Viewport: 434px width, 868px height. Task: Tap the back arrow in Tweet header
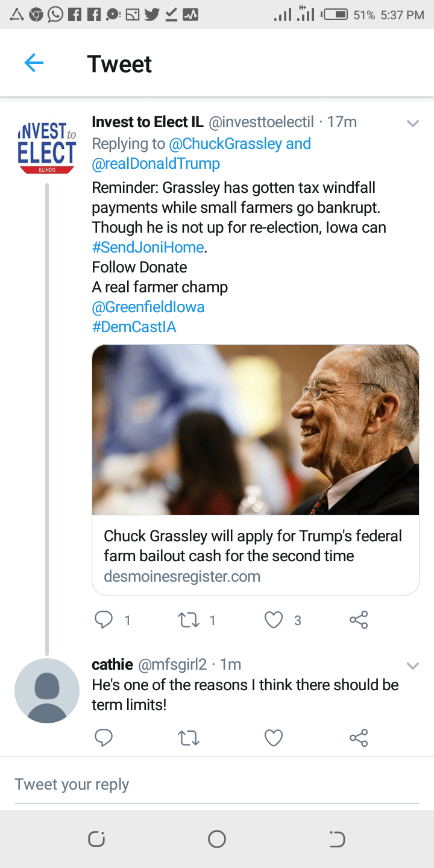click(34, 63)
